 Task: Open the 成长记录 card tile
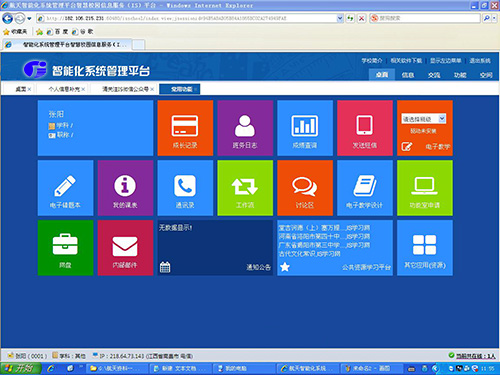point(185,128)
